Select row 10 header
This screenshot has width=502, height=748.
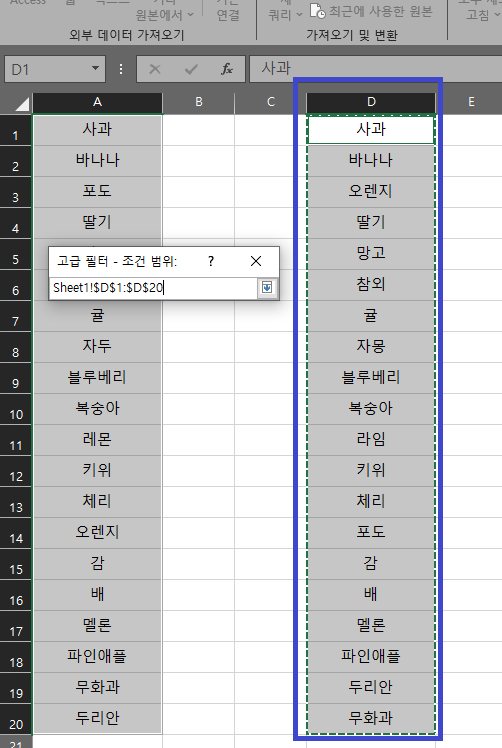16,409
